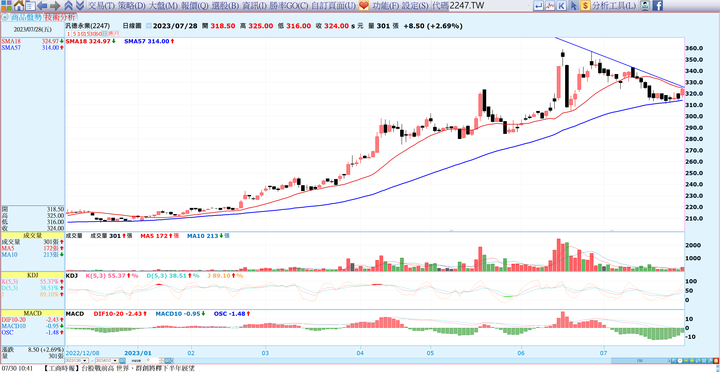
Task: Open the 勝率GO(C) menu
Action: pos(289,6)
